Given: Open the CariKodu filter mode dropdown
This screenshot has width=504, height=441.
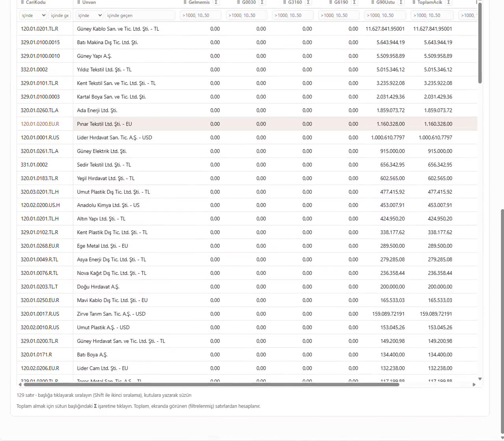Looking at the screenshot, I should [x=33, y=15].
